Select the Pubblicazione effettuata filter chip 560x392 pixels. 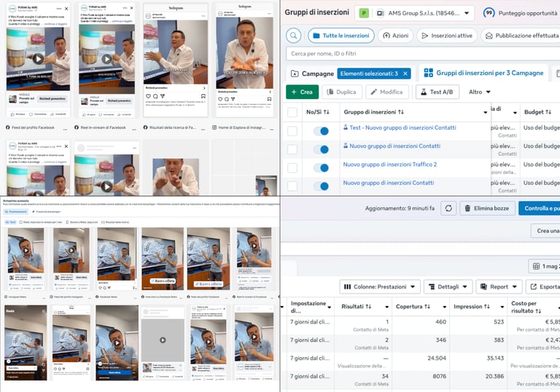point(522,36)
